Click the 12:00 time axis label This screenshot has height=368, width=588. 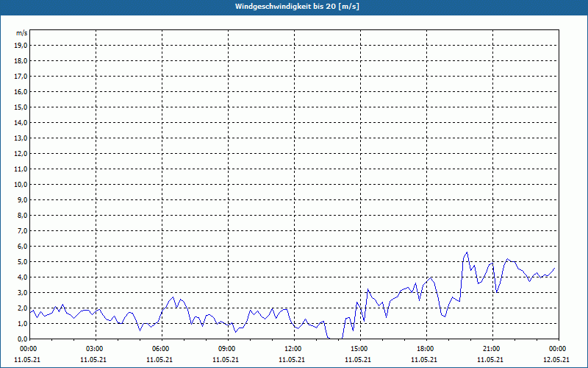tap(294, 349)
